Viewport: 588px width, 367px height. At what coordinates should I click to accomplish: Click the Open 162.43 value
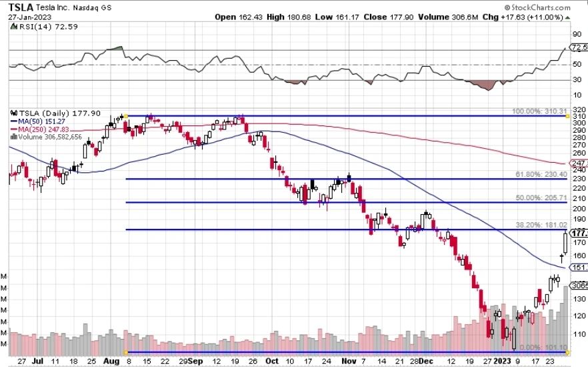click(239, 17)
